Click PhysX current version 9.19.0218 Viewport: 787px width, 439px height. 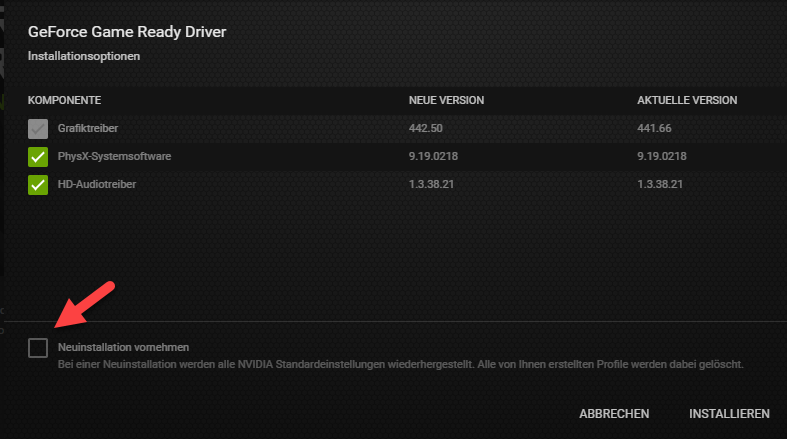click(x=662, y=157)
